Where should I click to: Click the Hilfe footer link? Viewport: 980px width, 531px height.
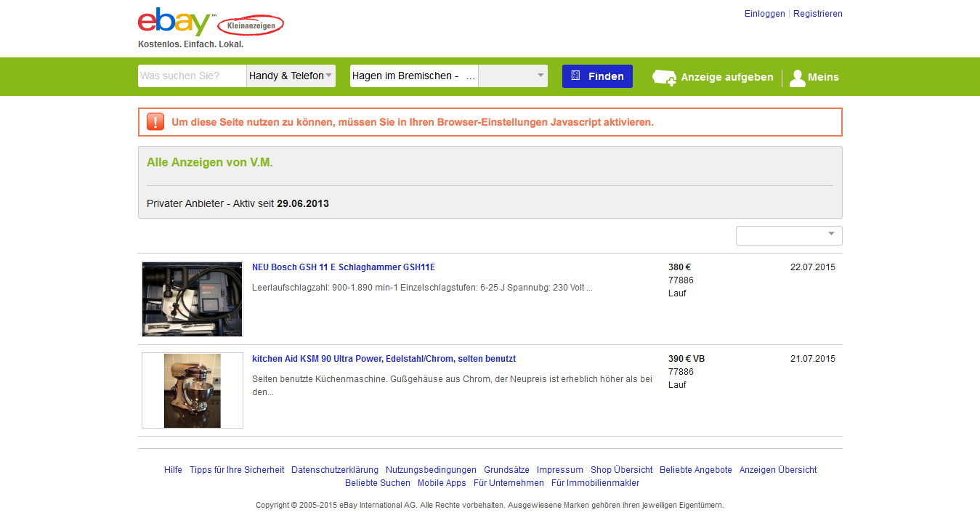[x=173, y=470]
